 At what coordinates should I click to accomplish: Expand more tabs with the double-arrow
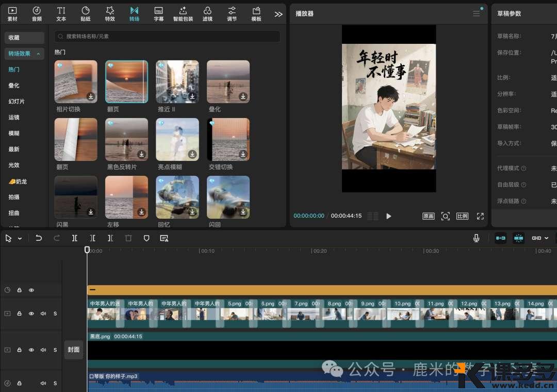(x=278, y=14)
